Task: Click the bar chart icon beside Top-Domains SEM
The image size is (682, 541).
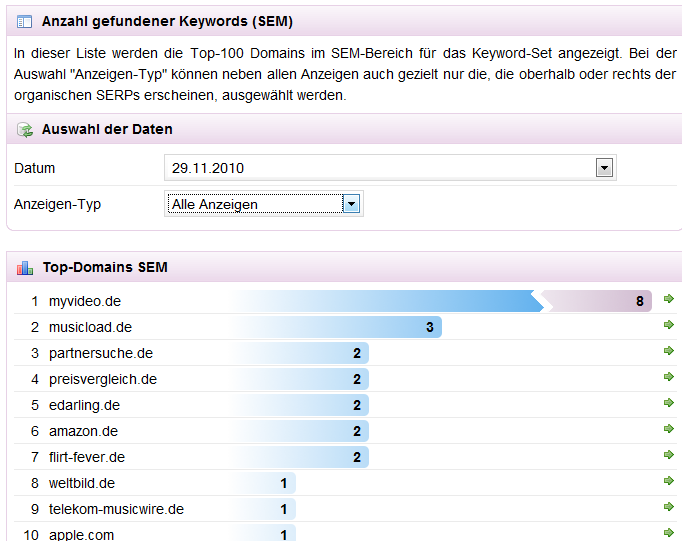Action: pyautogui.click(x=25, y=267)
